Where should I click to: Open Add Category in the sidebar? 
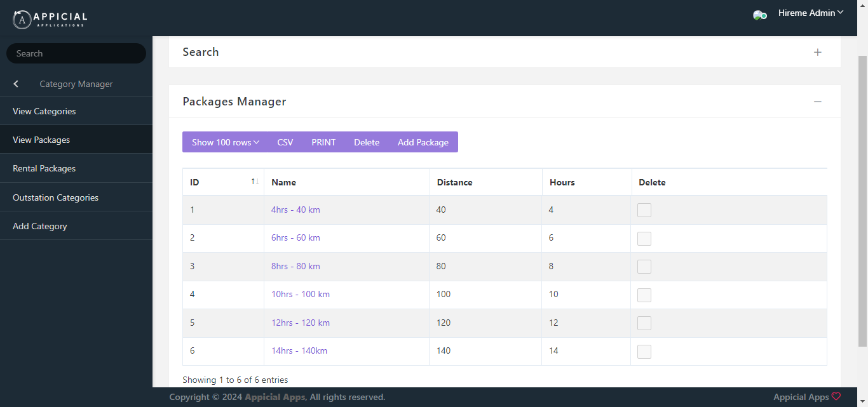[76, 226]
